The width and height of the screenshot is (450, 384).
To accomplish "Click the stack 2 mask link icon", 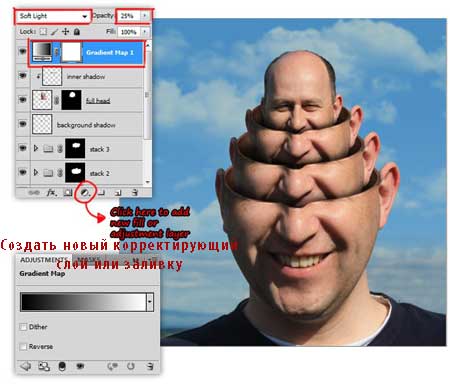I will pyautogui.click(x=60, y=173).
